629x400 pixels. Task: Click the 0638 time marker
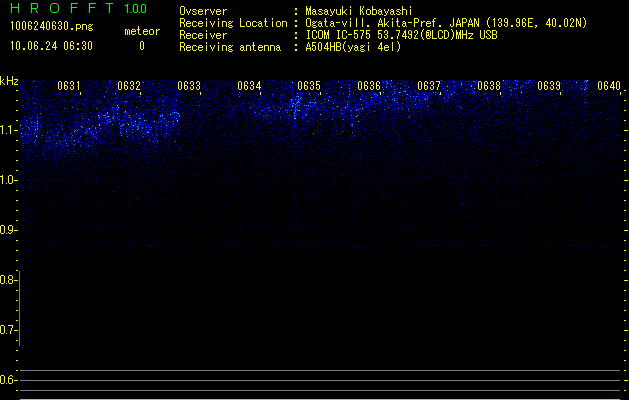coord(489,86)
